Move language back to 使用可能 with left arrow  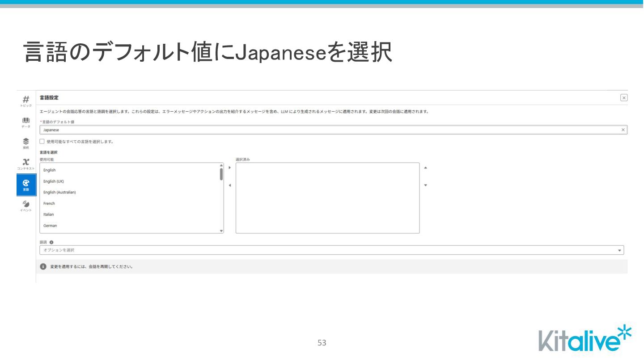(x=230, y=185)
